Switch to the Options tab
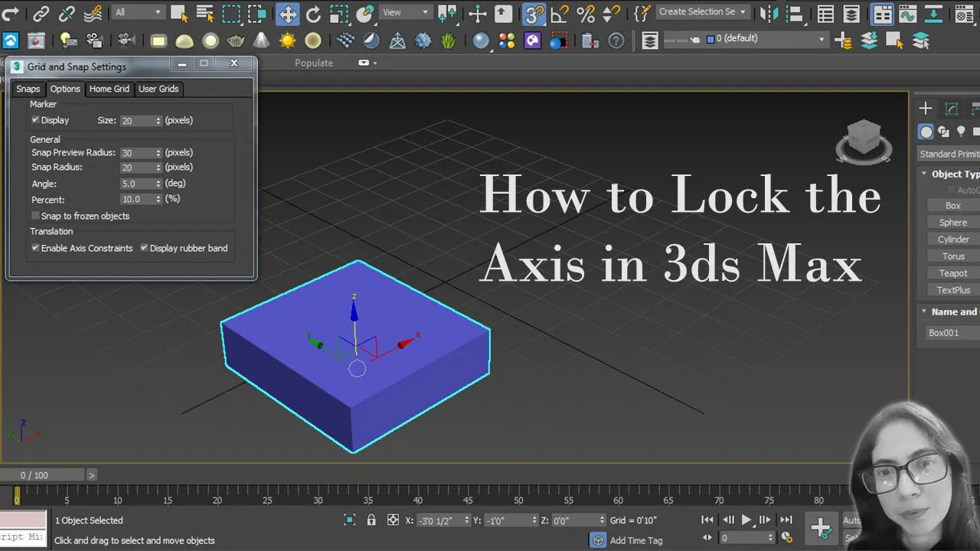This screenshot has height=551, width=980. coord(65,89)
